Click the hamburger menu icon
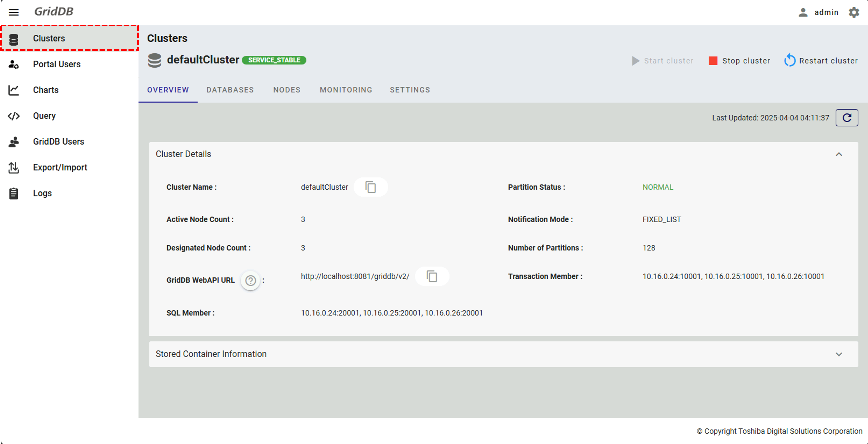This screenshot has height=444, width=868. click(13, 12)
